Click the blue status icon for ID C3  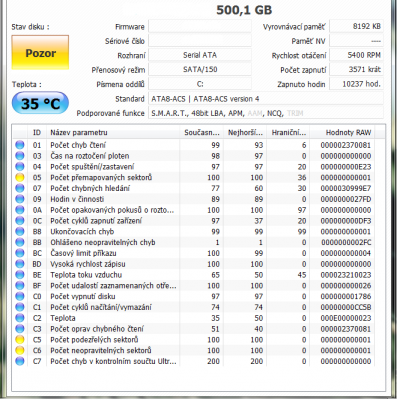pyautogui.click(x=20, y=329)
